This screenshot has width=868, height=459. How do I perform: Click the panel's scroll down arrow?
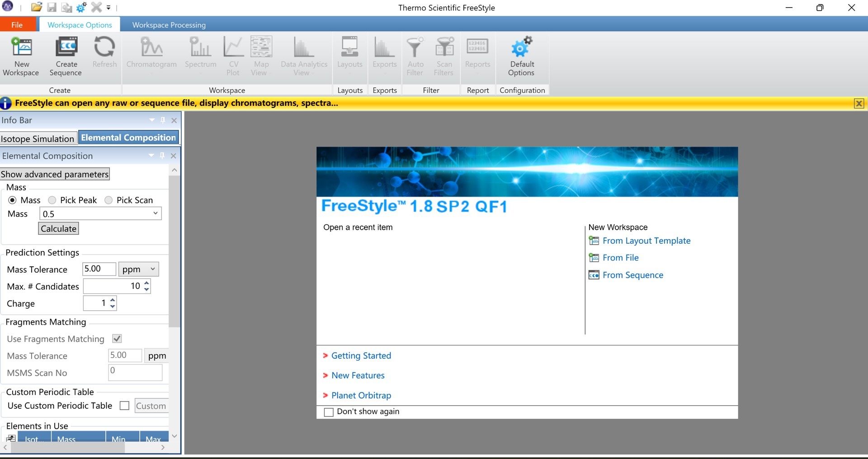tap(175, 436)
